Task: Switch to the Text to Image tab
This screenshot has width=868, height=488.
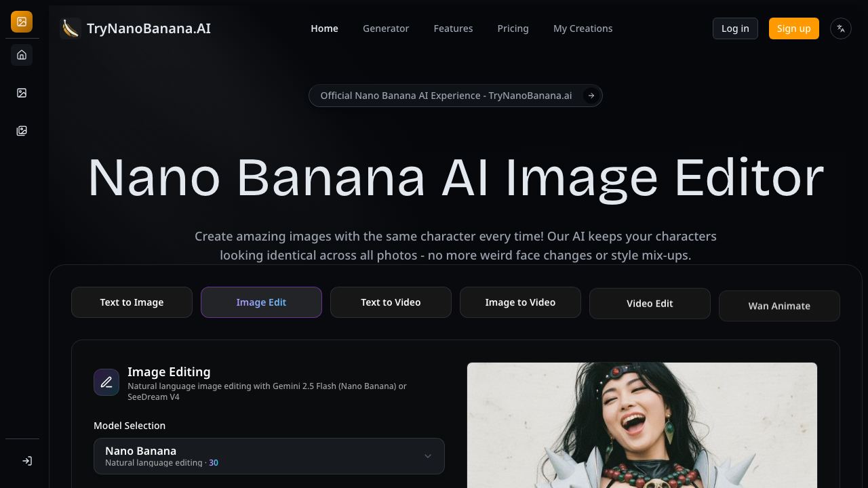Action: coord(132,302)
